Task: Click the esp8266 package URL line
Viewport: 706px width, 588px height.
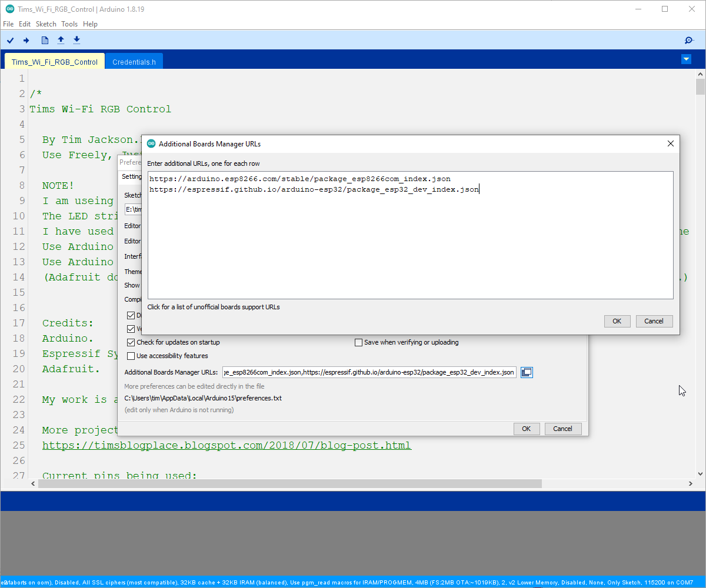Action: pos(300,178)
